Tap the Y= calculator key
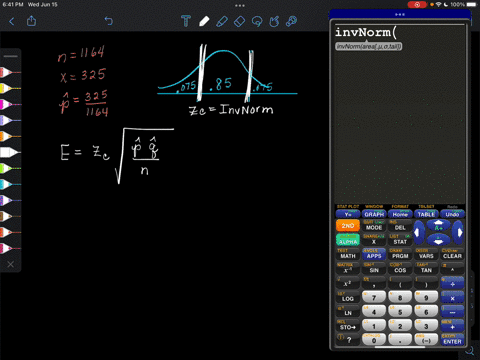The image size is (480, 360). [x=348, y=214]
